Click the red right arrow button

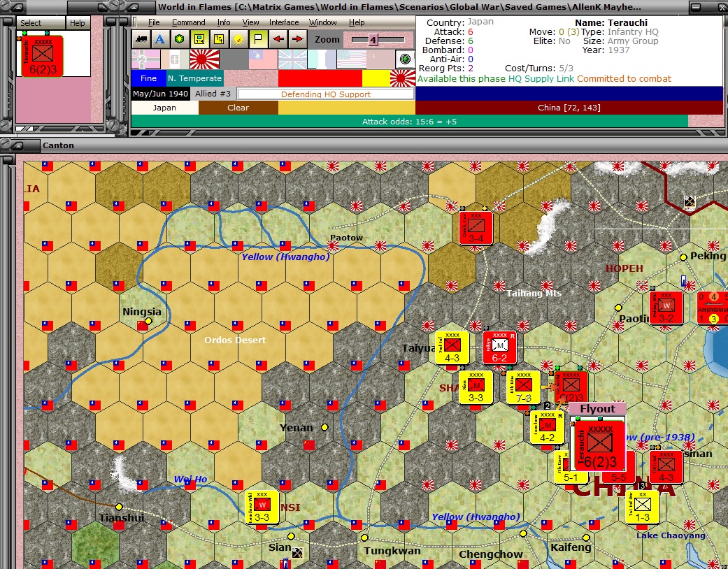[298, 39]
